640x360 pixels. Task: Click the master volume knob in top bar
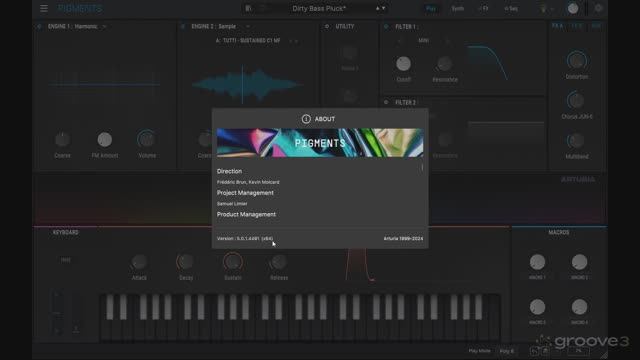(x=573, y=8)
